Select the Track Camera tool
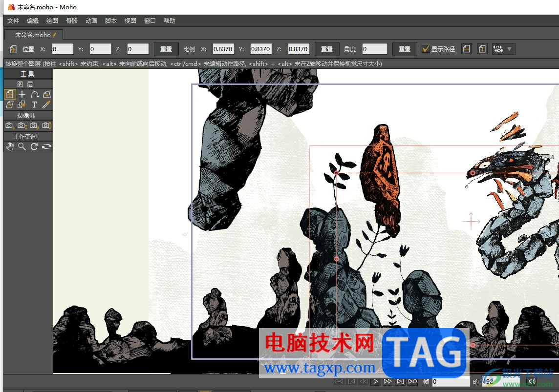The height and width of the screenshot is (392, 559). 10,125
